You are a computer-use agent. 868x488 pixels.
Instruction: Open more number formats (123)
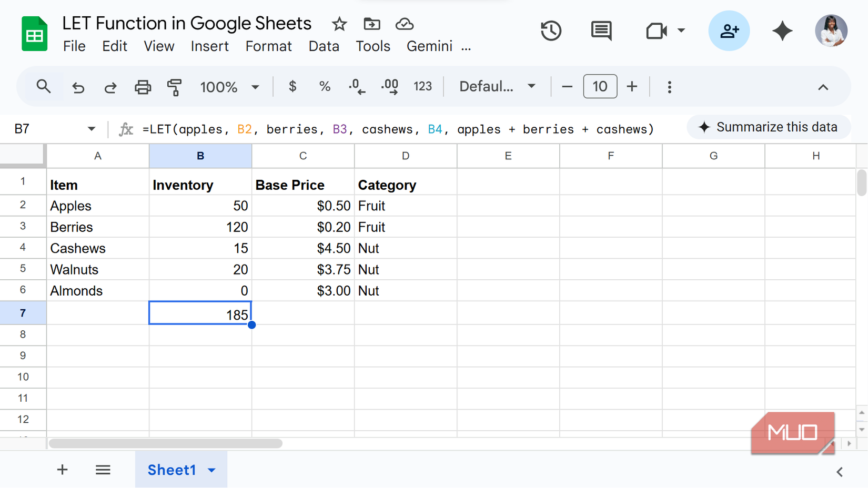(x=422, y=86)
